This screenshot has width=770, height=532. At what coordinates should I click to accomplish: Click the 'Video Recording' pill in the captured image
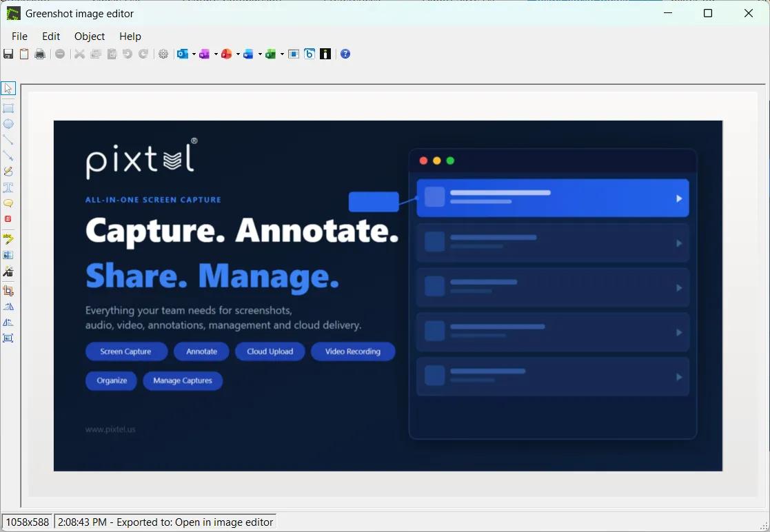click(x=352, y=351)
